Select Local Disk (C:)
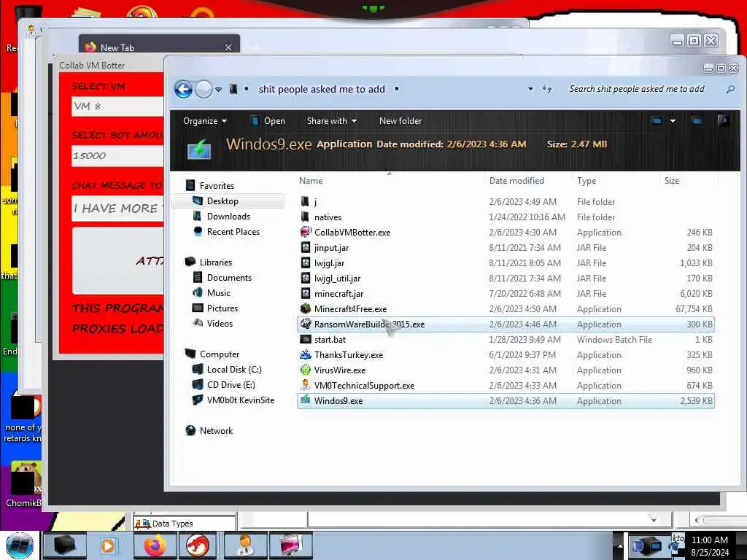 point(234,369)
